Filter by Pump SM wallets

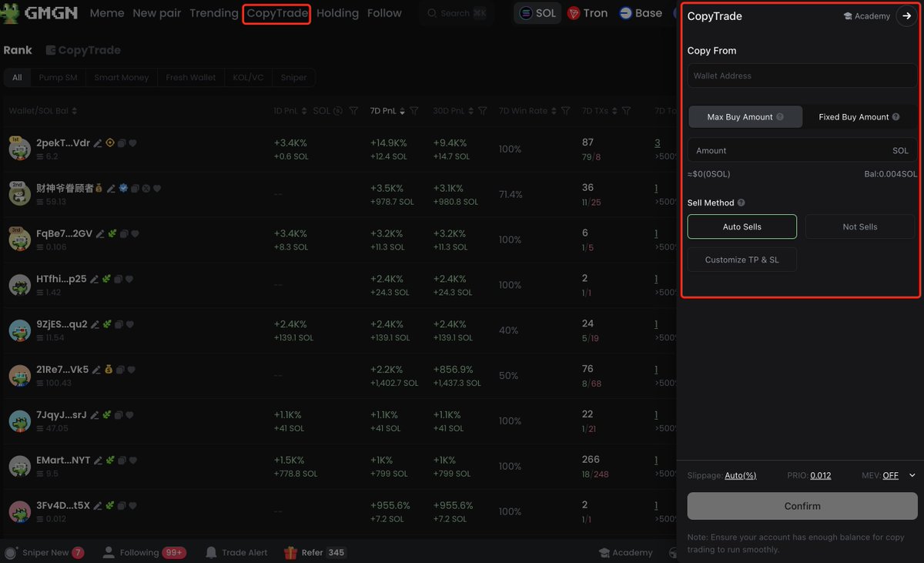(x=58, y=77)
